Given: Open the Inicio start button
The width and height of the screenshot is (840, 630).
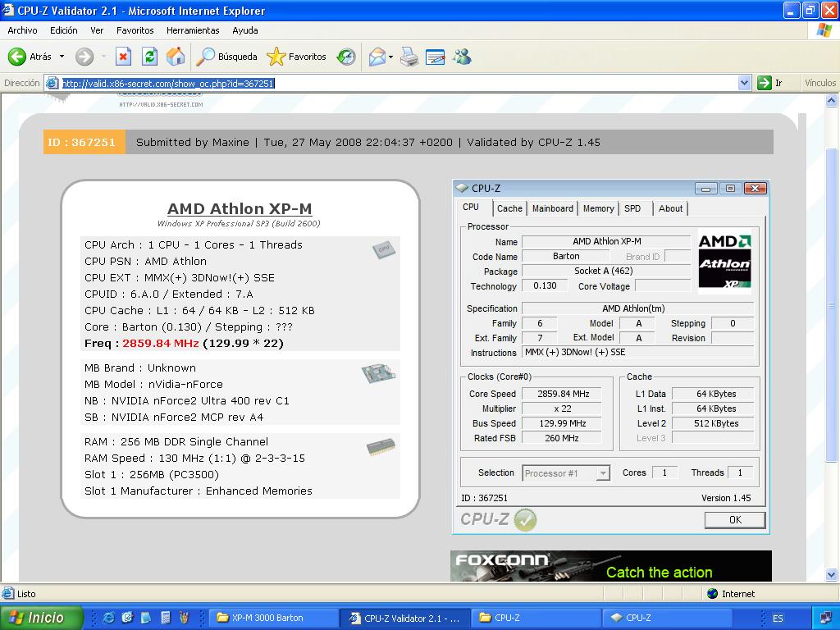Looking at the screenshot, I should click(x=41, y=618).
